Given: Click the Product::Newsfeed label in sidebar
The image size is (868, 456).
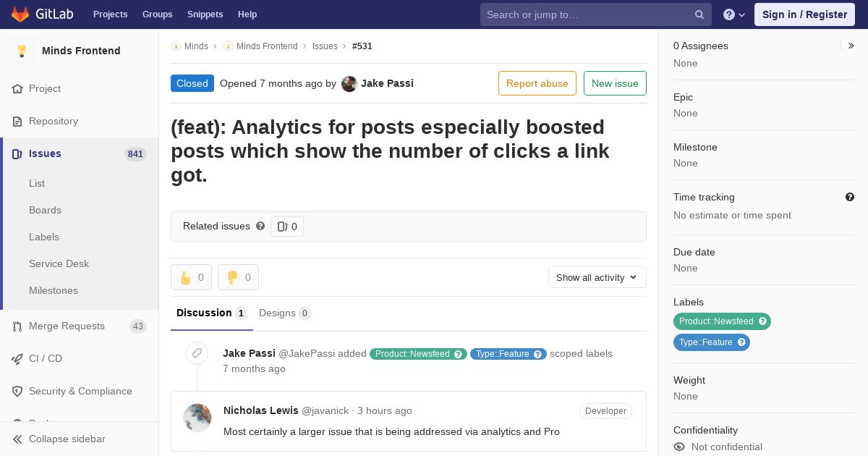Looking at the screenshot, I should (722, 321).
